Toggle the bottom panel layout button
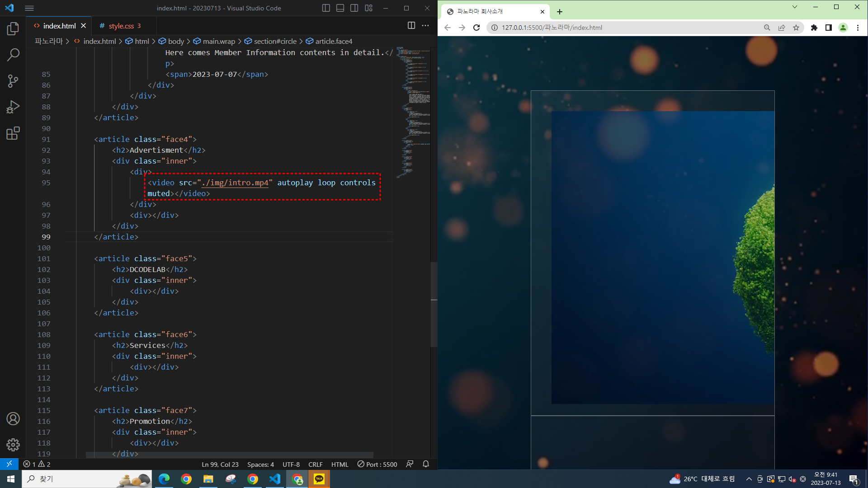Viewport: 868px width, 488px height. click(340, 8)
